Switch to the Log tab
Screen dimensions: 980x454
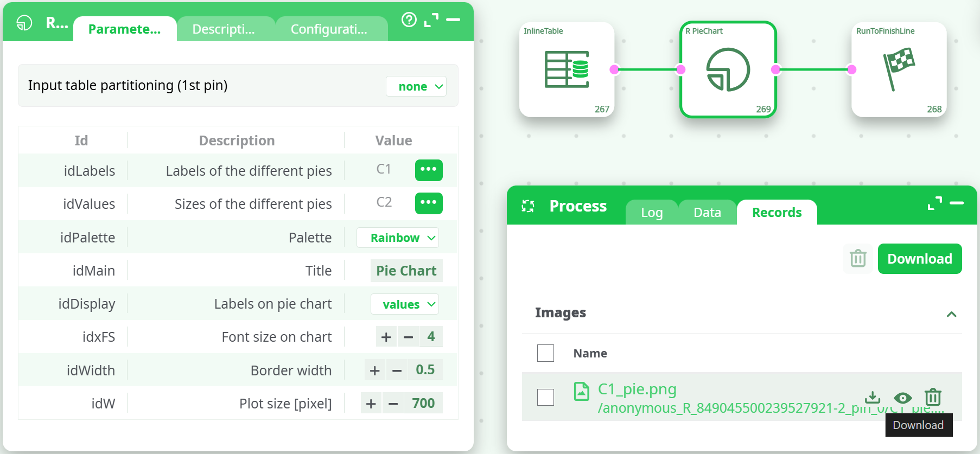[x=652, y=213]
